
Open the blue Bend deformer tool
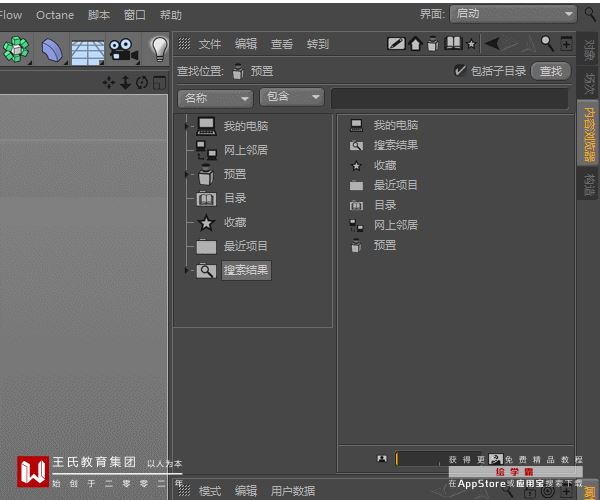52,50
